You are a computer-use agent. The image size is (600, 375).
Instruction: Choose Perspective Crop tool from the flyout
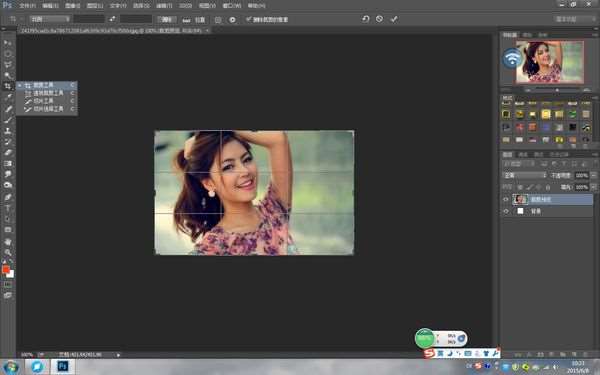[48, 93]
